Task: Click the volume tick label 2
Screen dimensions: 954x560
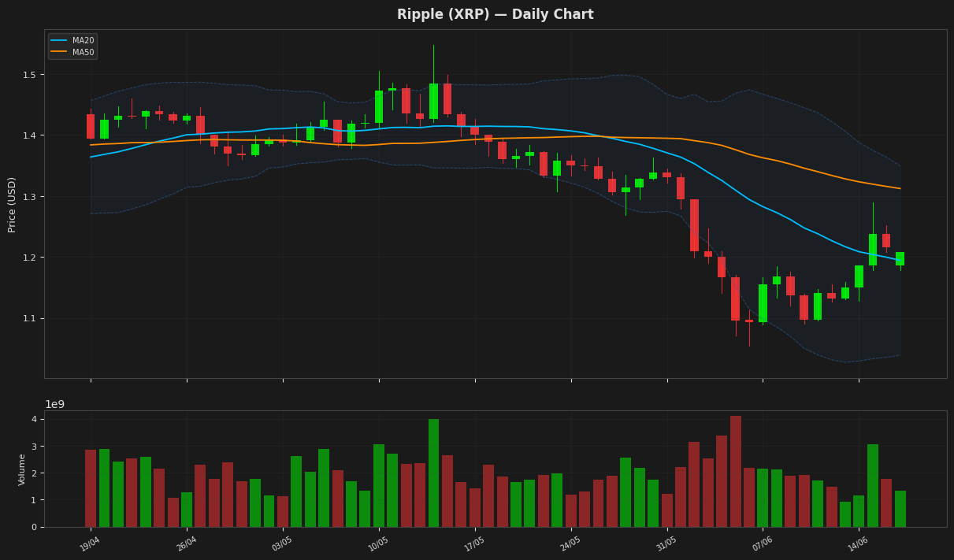Action: tap(35, 473)
